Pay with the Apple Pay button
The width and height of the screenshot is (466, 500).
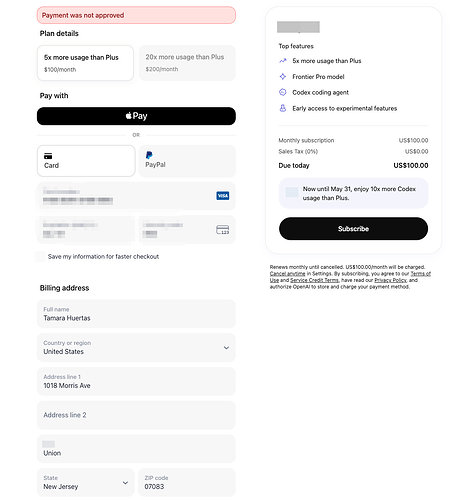[x=136, y=116]
